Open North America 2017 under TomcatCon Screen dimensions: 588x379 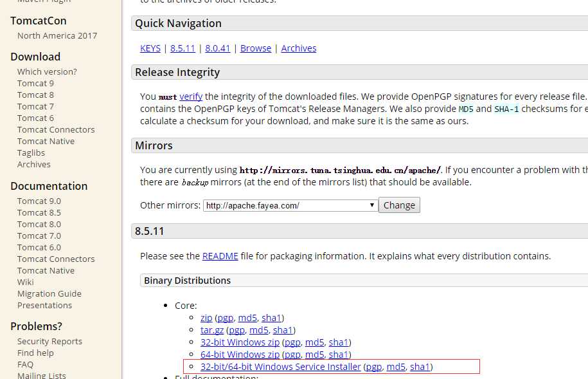coord(57,35)
